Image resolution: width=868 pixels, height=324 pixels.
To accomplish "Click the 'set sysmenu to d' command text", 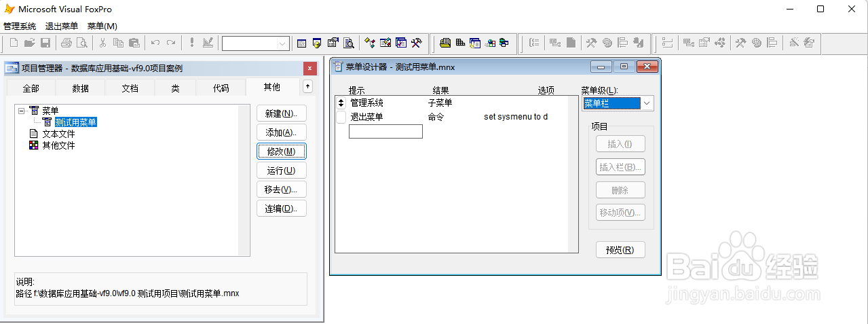I will 516,117.
